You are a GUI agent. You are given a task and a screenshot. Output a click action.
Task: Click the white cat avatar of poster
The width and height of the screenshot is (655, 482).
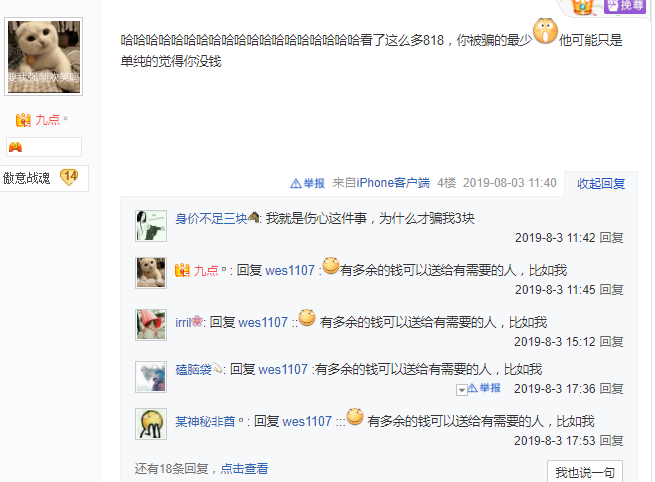click(x=43, y=56)
